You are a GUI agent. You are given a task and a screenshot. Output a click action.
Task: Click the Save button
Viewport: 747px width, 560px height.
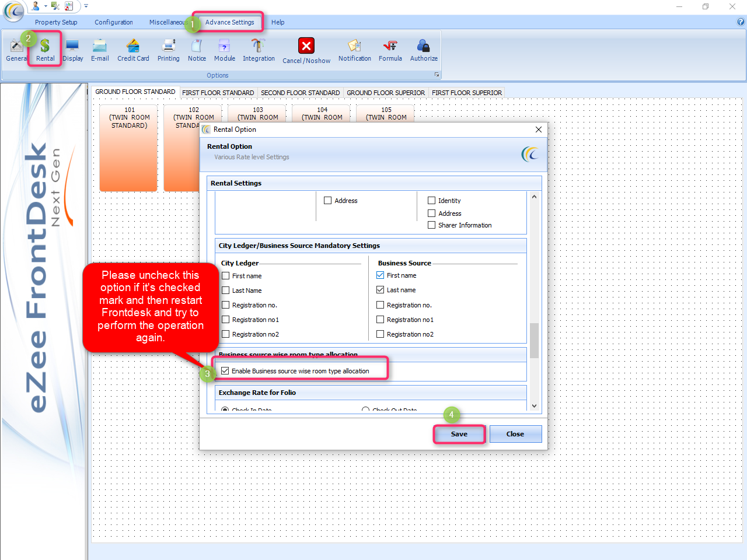pyautogui.click(x=459, y=434)
